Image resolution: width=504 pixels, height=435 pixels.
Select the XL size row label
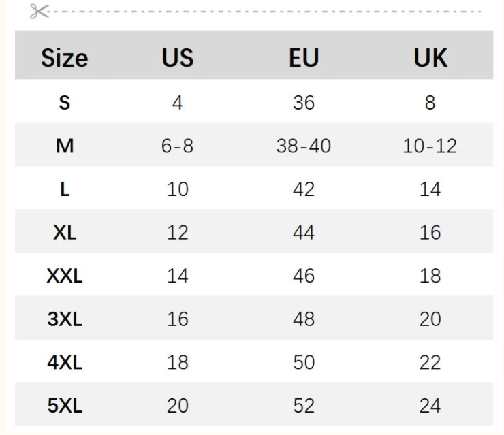[65, 233]
